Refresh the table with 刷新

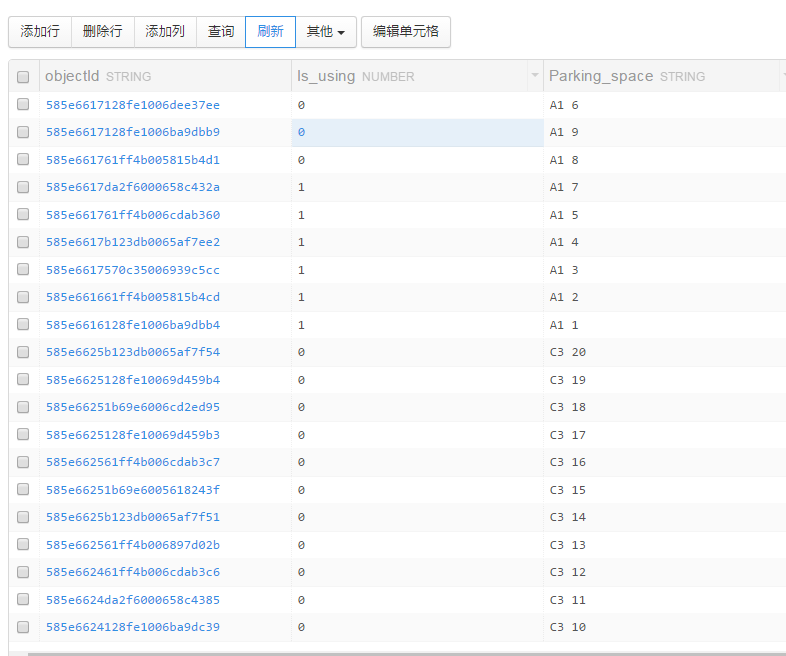(x=270, y=32)
